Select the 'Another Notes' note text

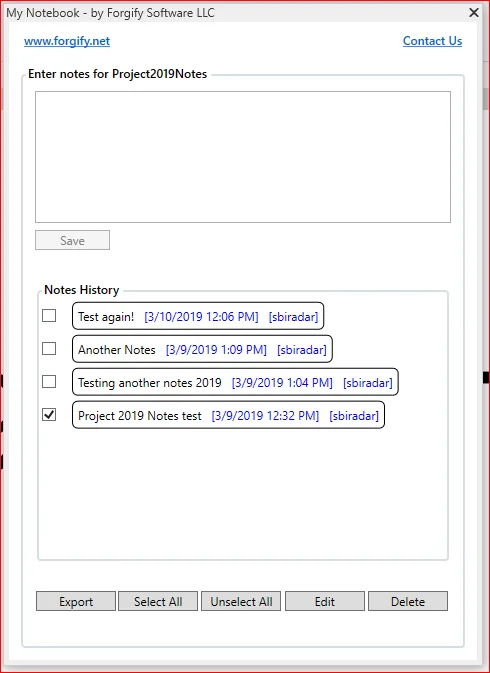(117, 350)
